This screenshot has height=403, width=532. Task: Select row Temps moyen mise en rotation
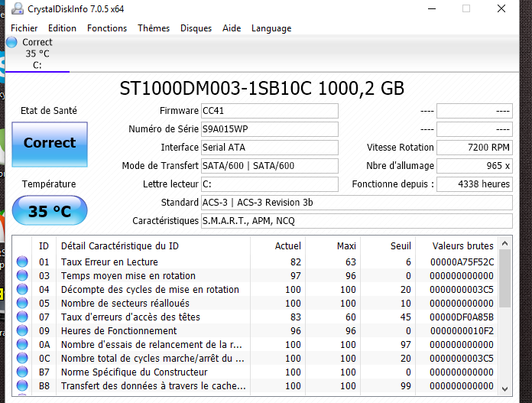click(256, 275)
